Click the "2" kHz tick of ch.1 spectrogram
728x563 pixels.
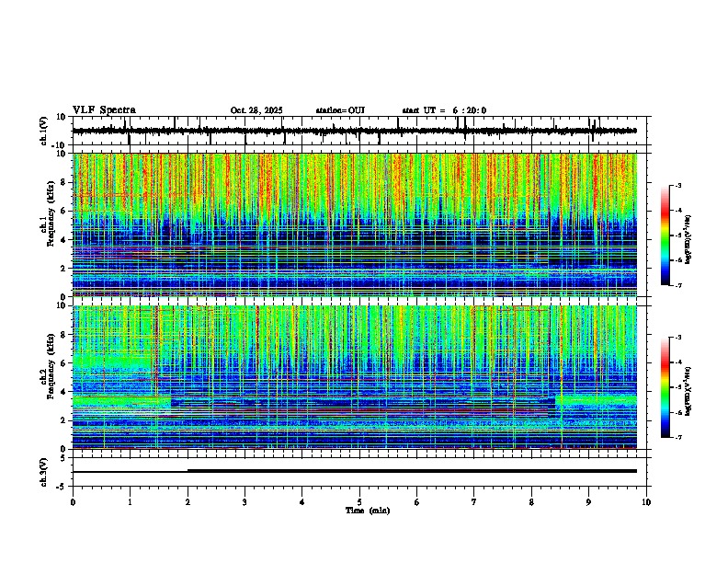[x=64, y=268]
